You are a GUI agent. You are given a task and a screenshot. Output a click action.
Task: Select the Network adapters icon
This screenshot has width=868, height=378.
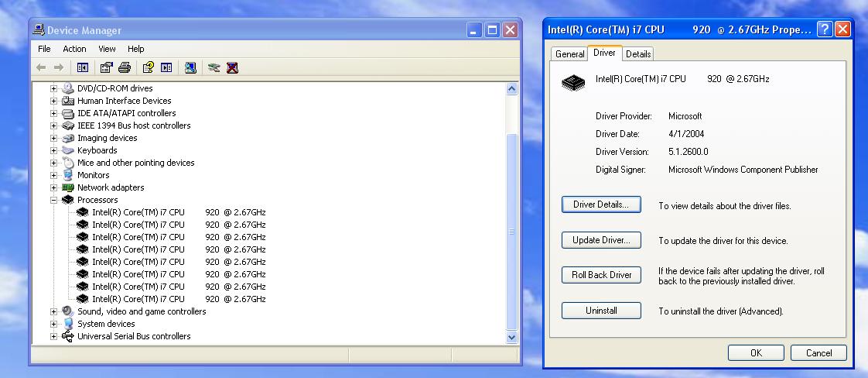click(x=67, y=187)
